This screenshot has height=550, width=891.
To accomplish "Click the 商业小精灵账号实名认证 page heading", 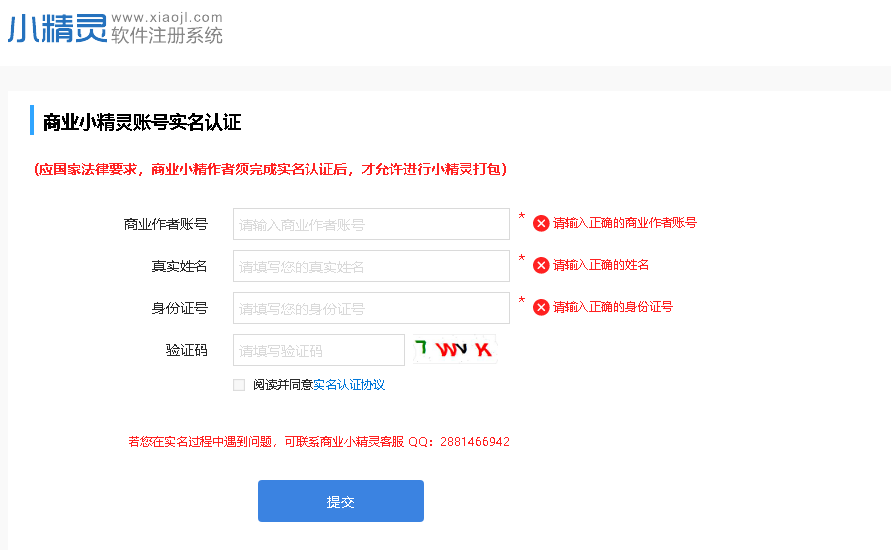I will 142,123.
